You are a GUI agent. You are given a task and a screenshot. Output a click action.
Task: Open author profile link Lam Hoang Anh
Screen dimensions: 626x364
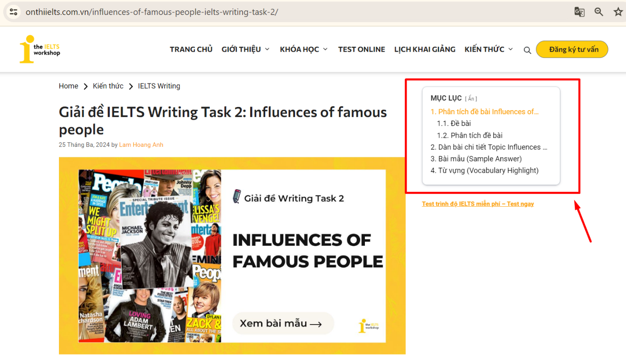click(141, 145)
